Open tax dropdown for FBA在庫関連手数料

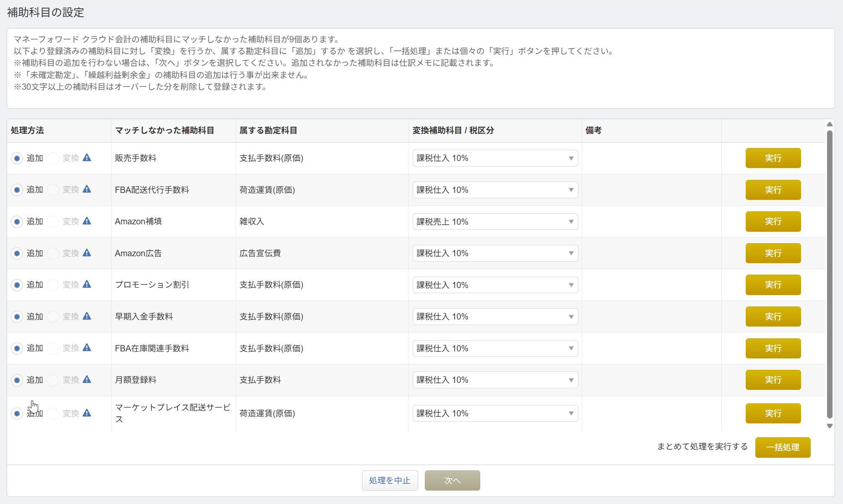[x=495, y=348]
